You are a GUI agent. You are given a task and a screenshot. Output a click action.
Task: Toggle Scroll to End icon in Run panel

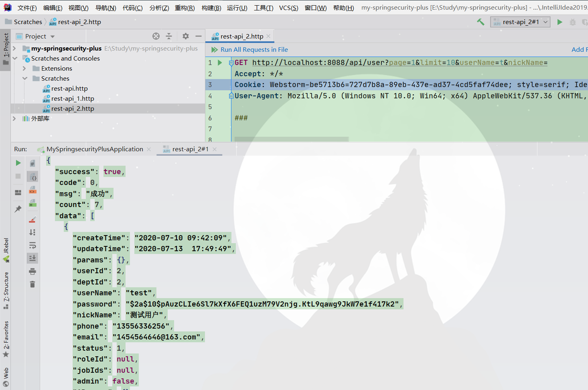pyautogui.click(x=32, y=258)
